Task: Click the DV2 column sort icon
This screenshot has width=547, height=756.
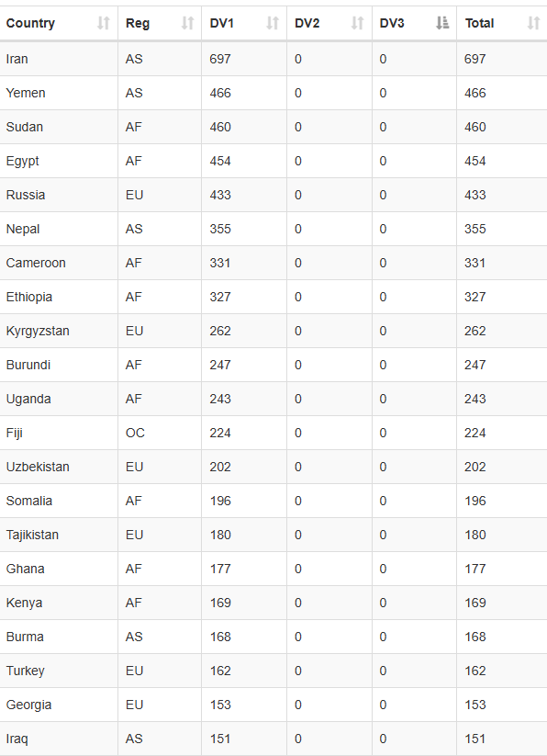Action: click(x=357, y=23)
